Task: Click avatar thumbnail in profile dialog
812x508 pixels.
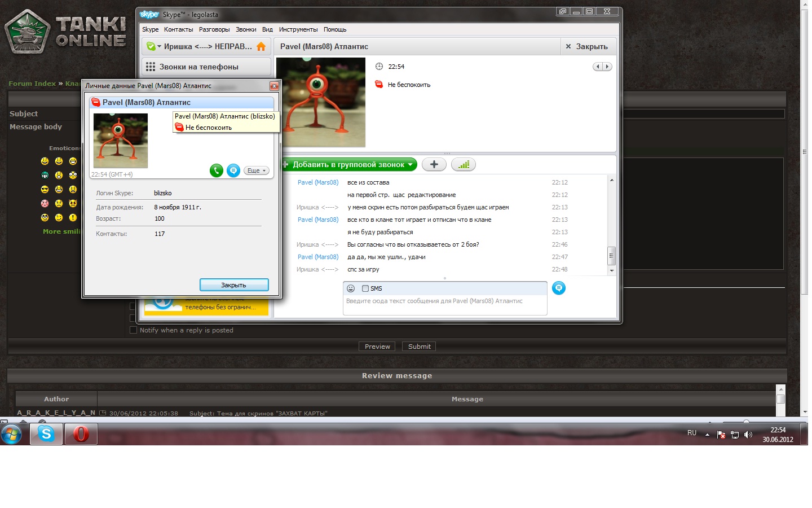Action: point(121,141)
